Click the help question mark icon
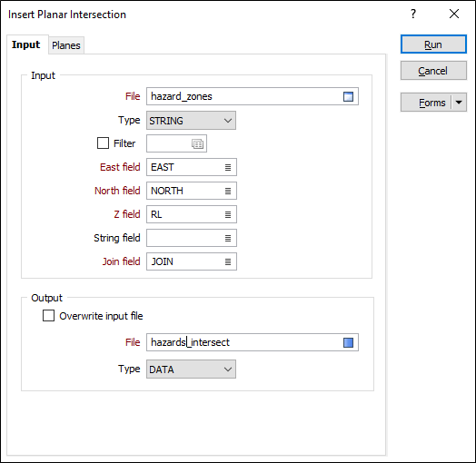Image resolution: width=476 pixels, height=463 pixels. pos(413,14)
